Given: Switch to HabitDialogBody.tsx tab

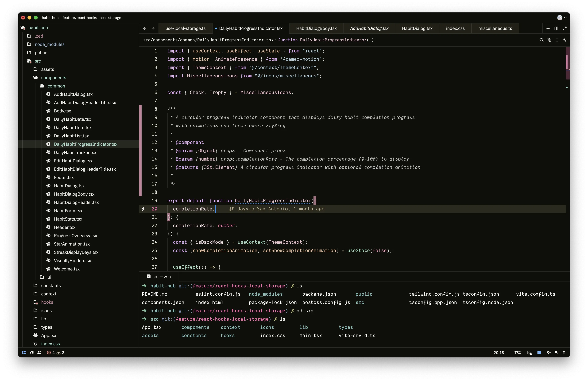Looking at the screenshot, I should [x=316, y=28].
